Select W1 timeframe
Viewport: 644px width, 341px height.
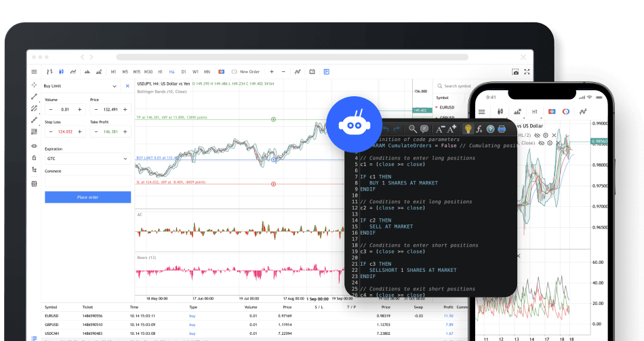point(195,72)
